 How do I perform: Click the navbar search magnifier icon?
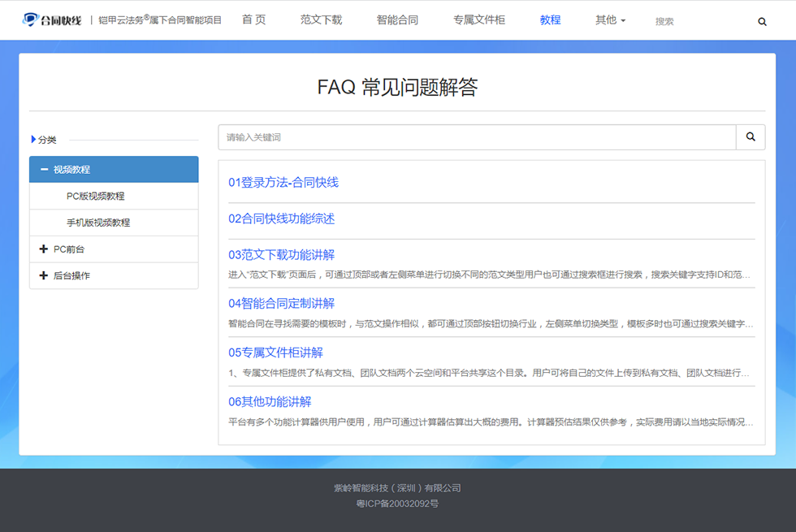(762, 22)
